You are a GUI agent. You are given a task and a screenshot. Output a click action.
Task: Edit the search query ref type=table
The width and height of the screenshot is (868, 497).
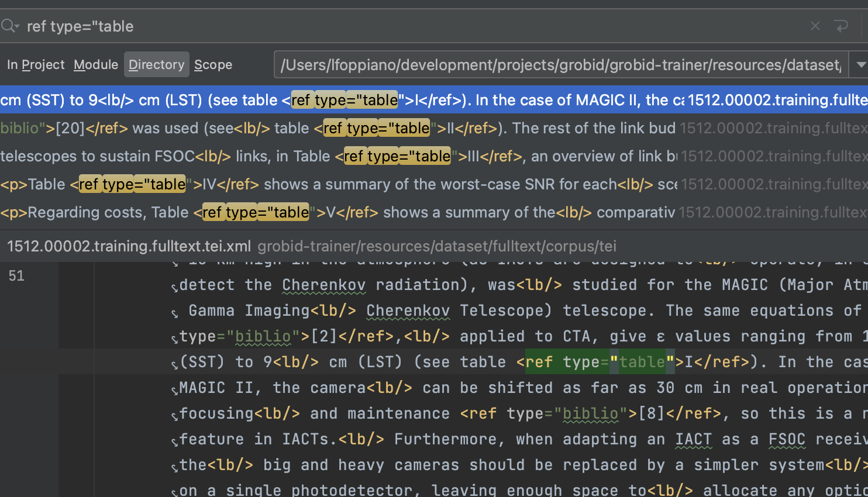pyautogui.click(x=80, y=26)
